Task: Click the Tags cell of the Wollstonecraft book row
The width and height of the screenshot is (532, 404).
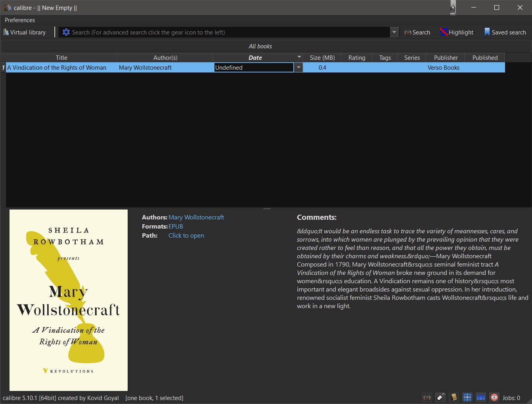Action: [x=385, y=68]
